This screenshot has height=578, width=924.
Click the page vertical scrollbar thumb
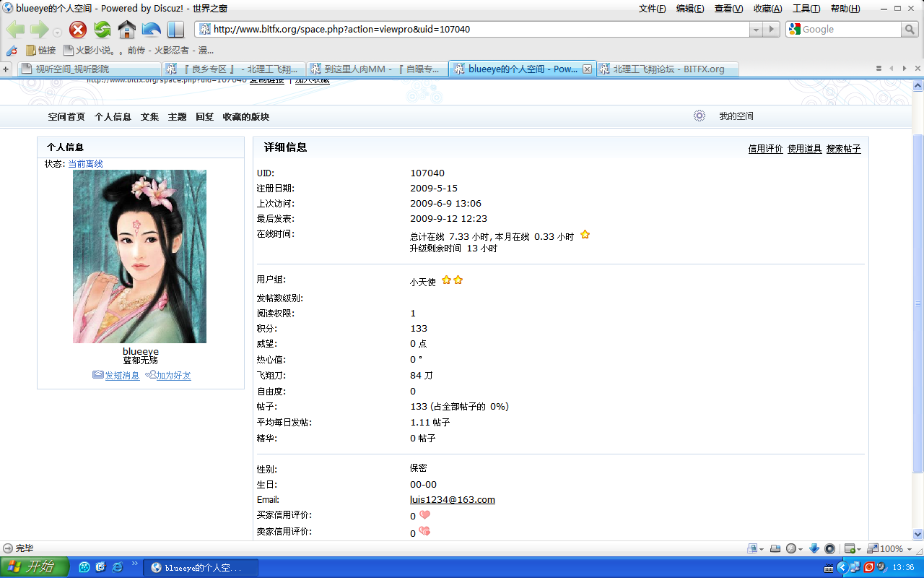(918, 303)
